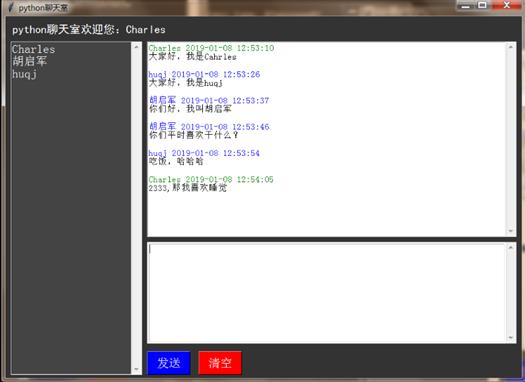This screenshot has width=525, height=382.
Task: Click the user list scroll-up arrow
Action: point(136,47)
